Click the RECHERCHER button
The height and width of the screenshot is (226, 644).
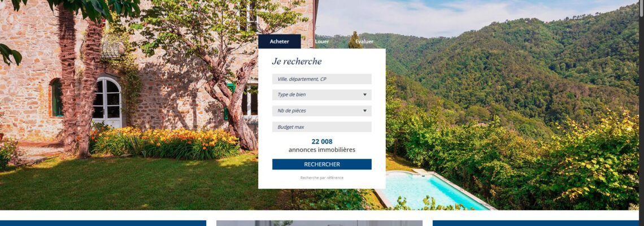click(x=321, y=164)
